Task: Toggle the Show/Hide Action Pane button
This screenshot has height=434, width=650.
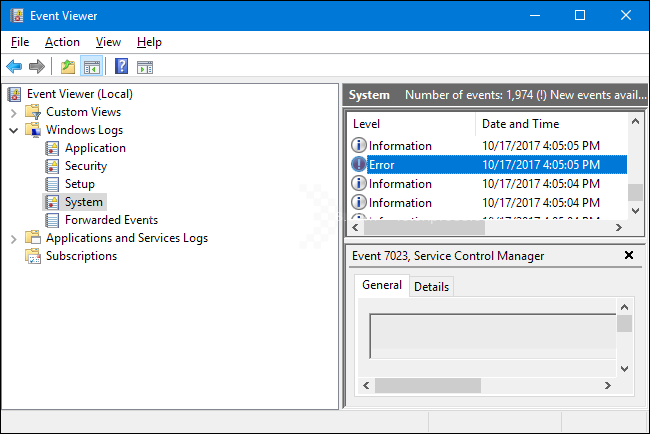Action: point(145,67)
